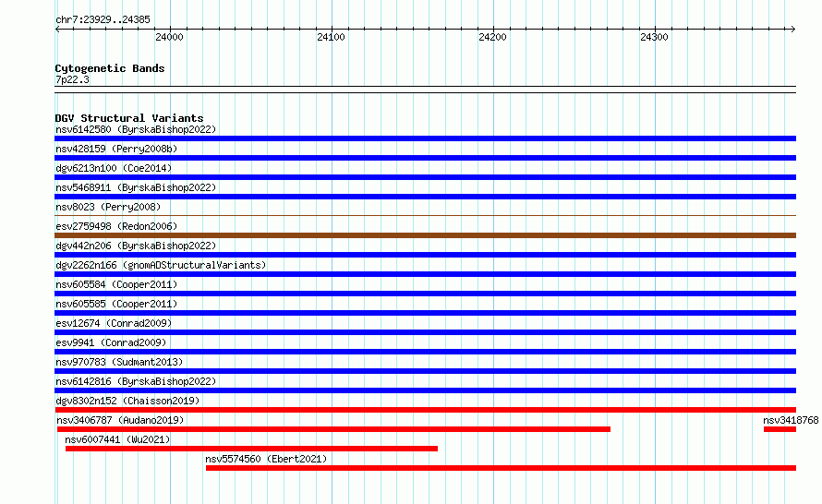Image resolution: width=822 pixels, height=504 pixels.
Task: Click the 24200 ruler tick label
Action: pyautogui.click(x=492, y=37)
